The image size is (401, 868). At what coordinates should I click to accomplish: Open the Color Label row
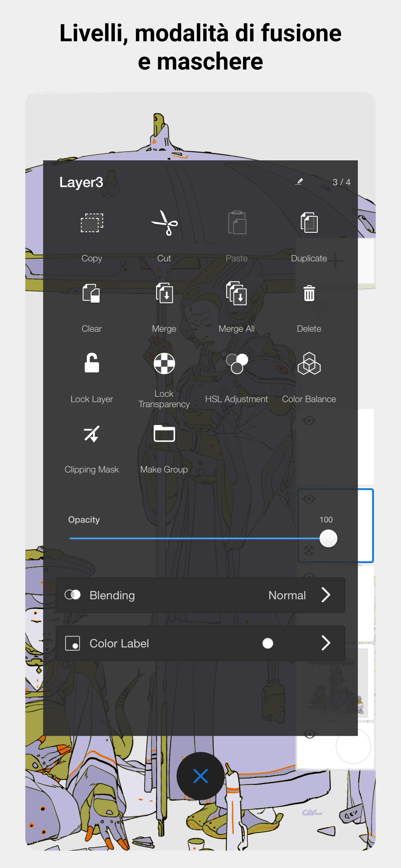[x=200, y=643]
